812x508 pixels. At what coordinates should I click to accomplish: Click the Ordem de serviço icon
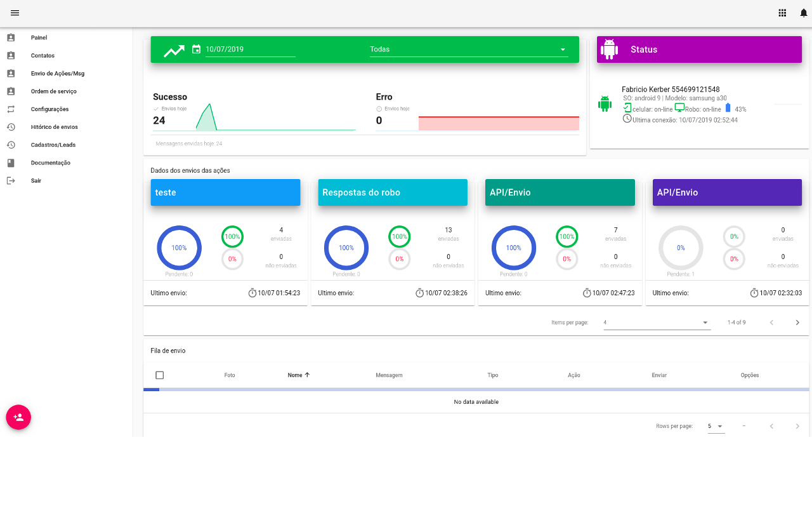(x=11, y=91)
